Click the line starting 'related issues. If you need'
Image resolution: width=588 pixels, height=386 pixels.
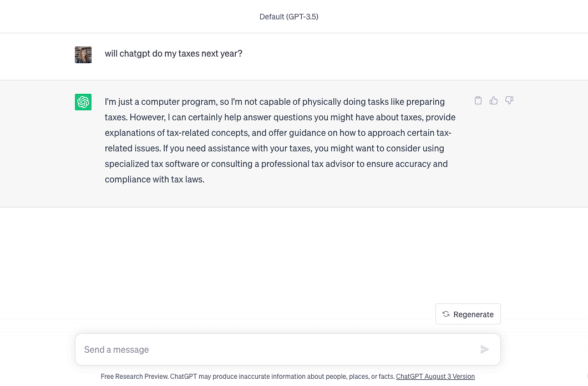pyautogui.click(x=275, y=149)
